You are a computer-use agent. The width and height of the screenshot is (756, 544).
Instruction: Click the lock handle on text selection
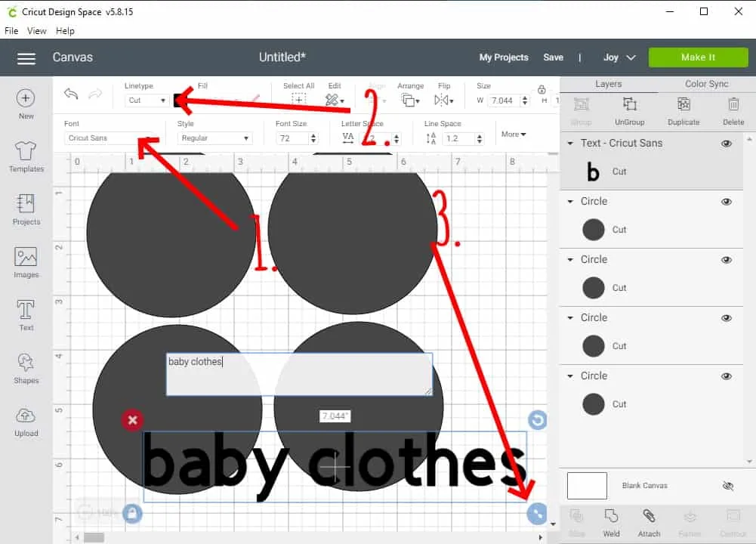pyautogui.click(x=132, y=514)
